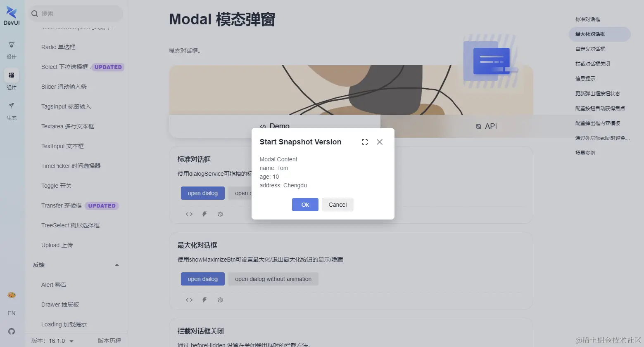Open the GitHub icon in sidebar

(x=12, y=331)
